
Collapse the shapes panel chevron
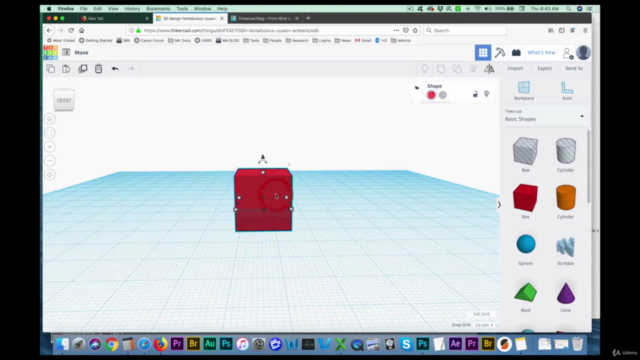click(x=499, y=205)
